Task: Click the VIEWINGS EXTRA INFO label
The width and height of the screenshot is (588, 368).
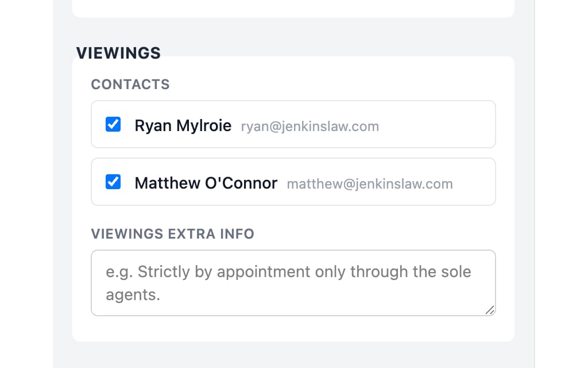Action: pos(172,234)
